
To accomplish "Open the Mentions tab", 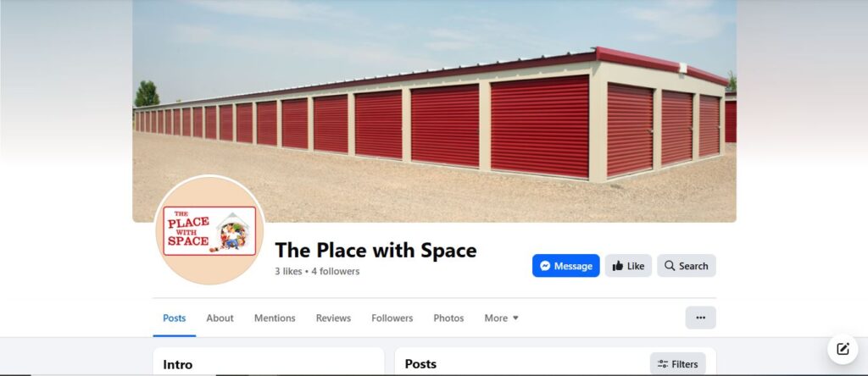I will click(x=275, y=318).
